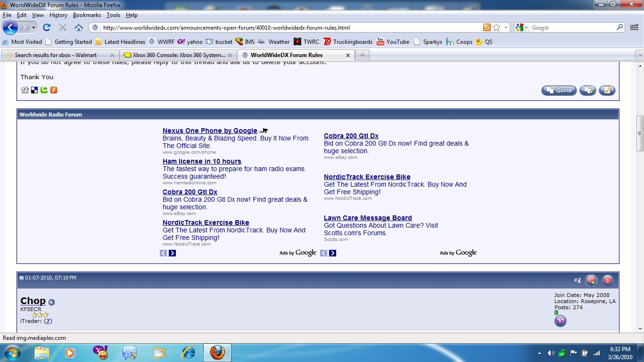Open the back/forward history dropdown arrow
This screenshot has width=644, height=362.
click(33, 28)
